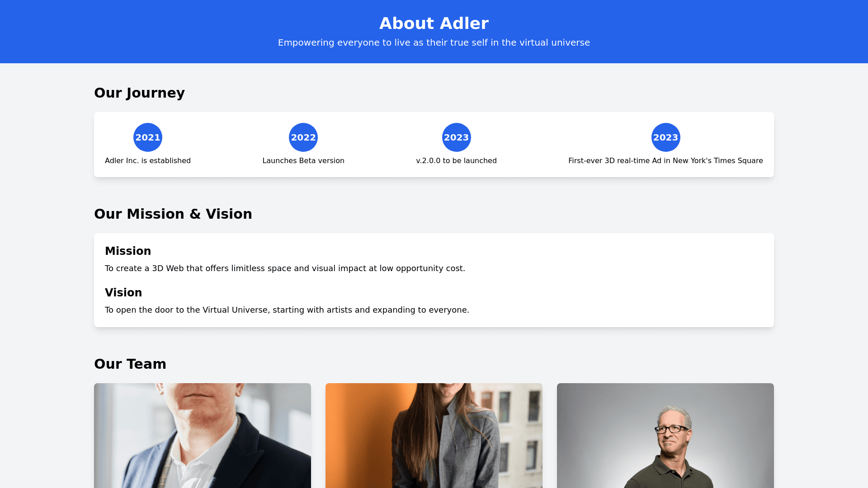Screen dimensions: 868x488
Task: Open team photo of man with glasses
Action: [x=665, y=436]
